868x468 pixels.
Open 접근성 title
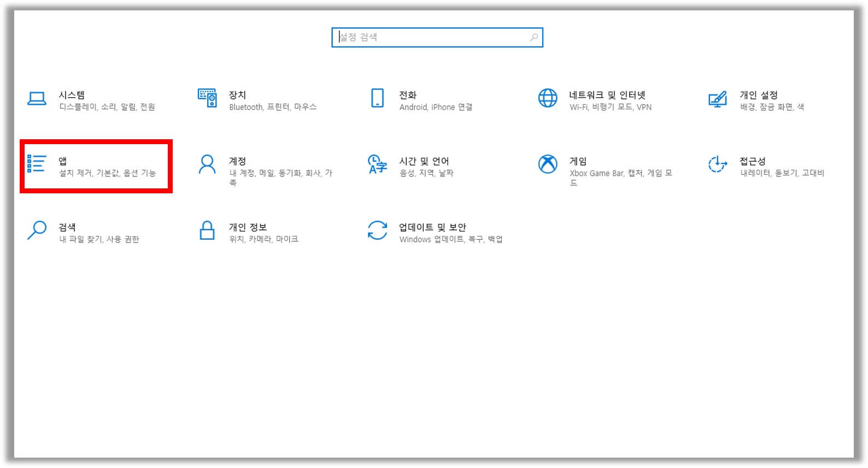[753, 161]
